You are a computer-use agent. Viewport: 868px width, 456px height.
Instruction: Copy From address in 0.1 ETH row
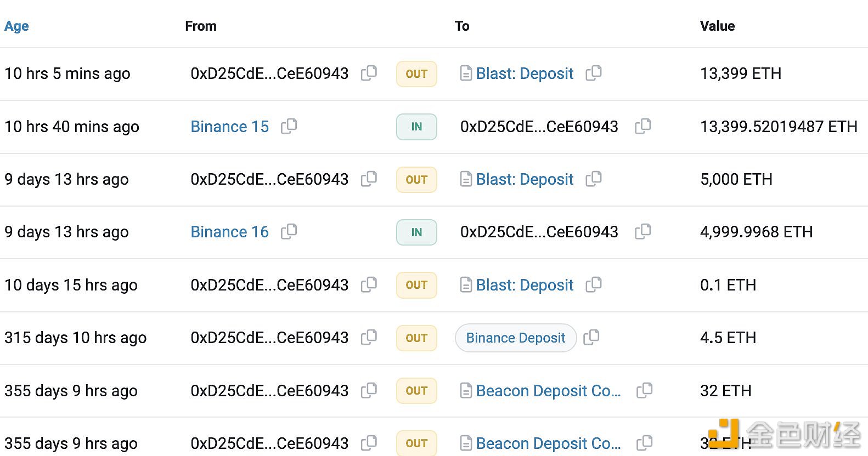click(x=369, y=284)
